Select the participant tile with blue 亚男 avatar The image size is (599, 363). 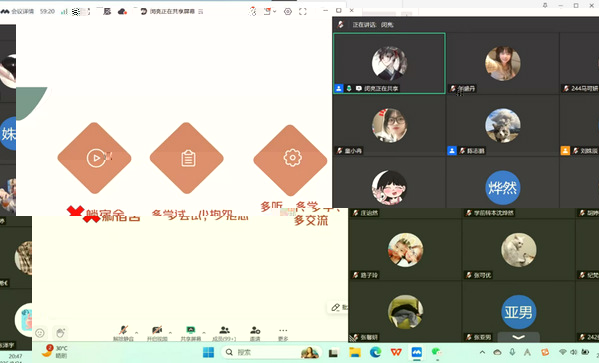coord(518,311)
